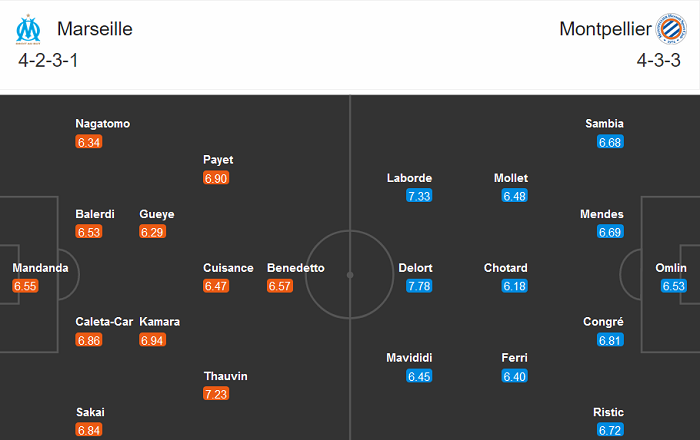Click Congré's 6.81 rating badge

[610, 340]
